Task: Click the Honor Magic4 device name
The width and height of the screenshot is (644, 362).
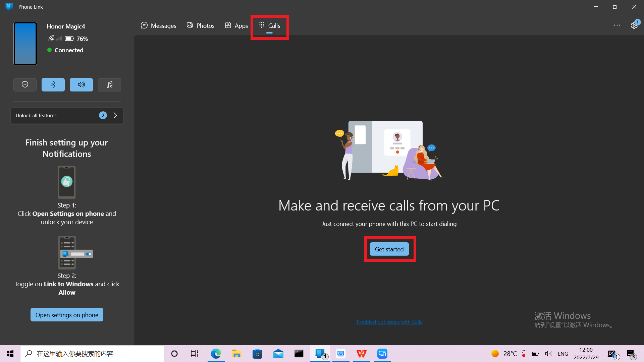Action: [x=66, y=26]
